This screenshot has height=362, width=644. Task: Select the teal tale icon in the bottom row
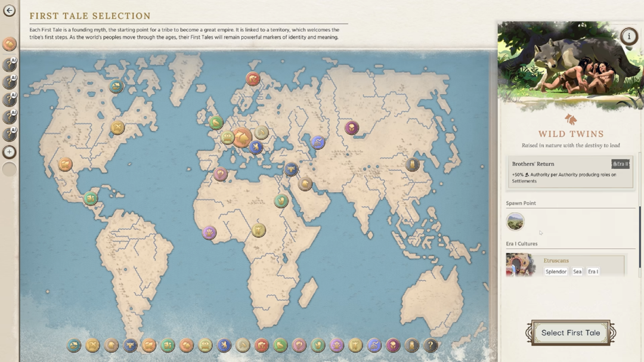(x=74, y=345)
